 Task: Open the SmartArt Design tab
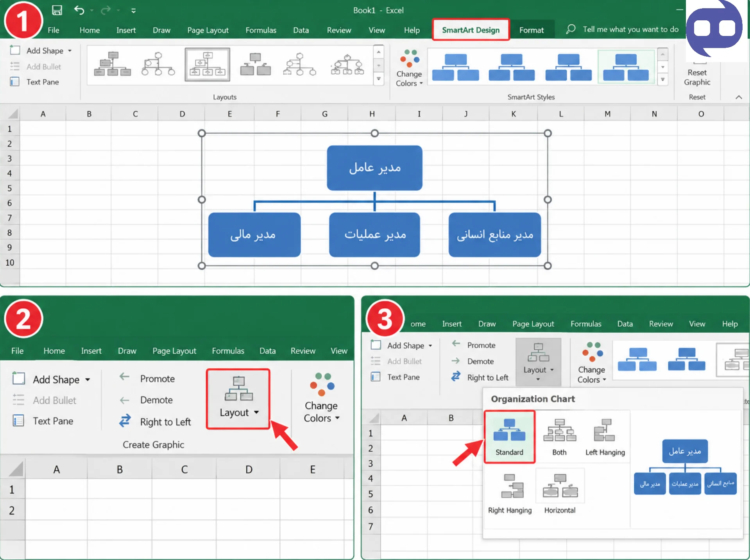[471, 30]
